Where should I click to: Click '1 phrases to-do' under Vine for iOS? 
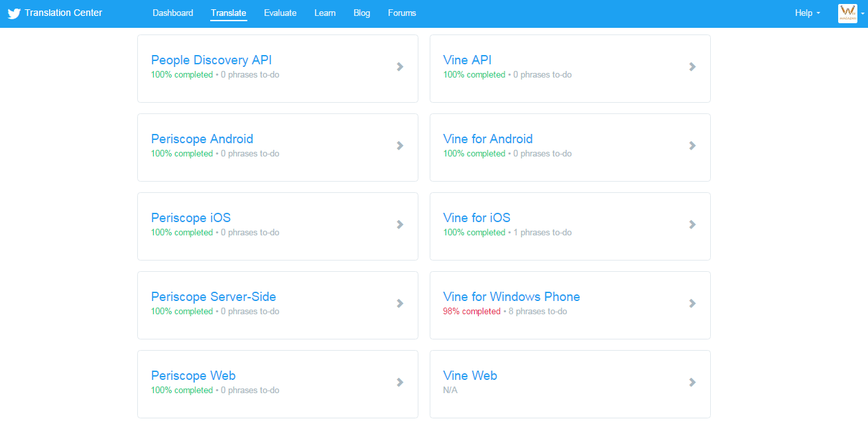[x=542, y=233]
